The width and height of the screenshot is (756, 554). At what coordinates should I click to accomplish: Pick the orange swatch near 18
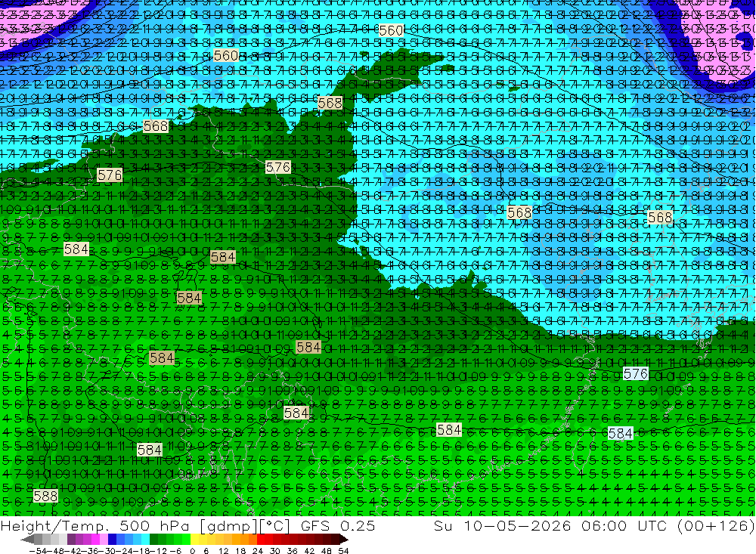tap(244, 540)
